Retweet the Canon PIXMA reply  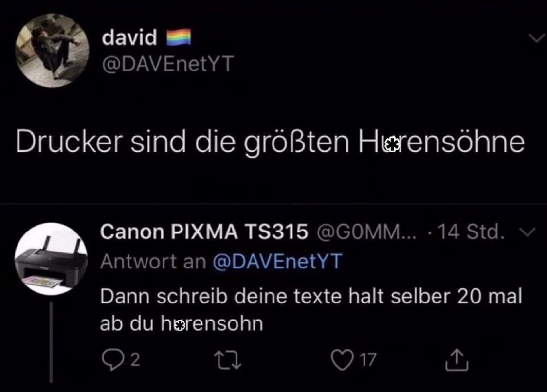tap(227, 360)
